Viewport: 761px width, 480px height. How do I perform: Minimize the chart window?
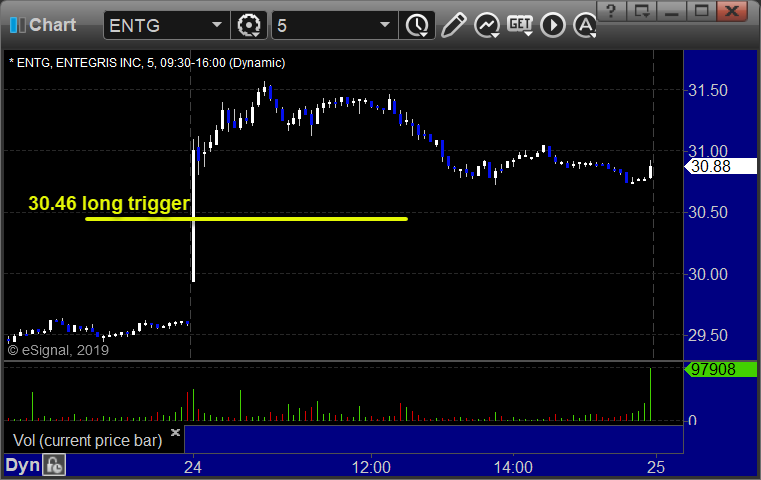click(671, 10)
